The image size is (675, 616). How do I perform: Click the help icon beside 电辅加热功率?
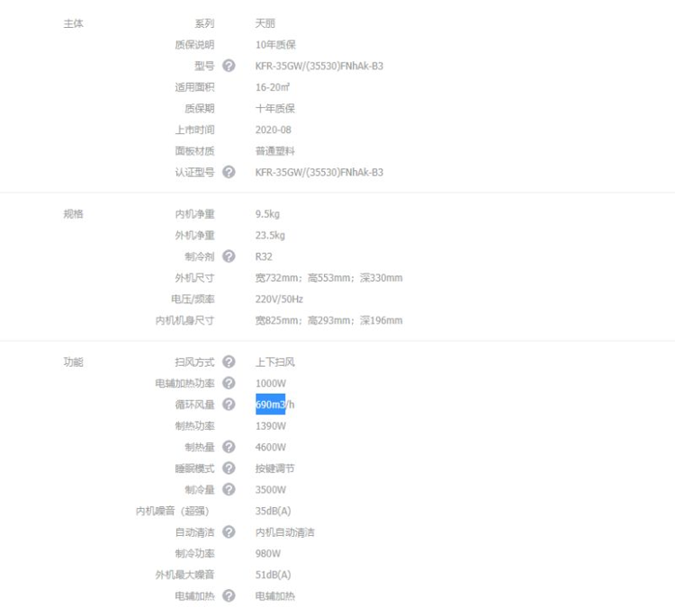(229, 384)
